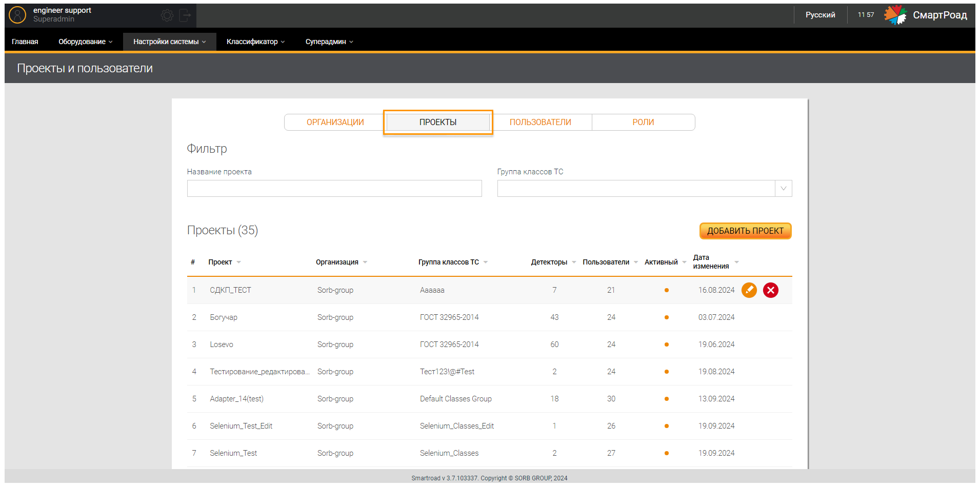Open the Суперадмин menu
This screenshot has width=980, height=487.
(329, 42)
